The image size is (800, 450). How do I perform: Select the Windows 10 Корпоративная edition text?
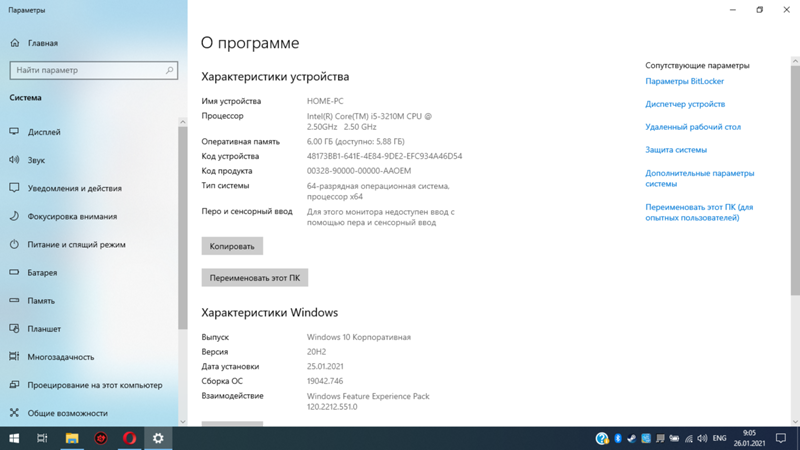[359, 337]
